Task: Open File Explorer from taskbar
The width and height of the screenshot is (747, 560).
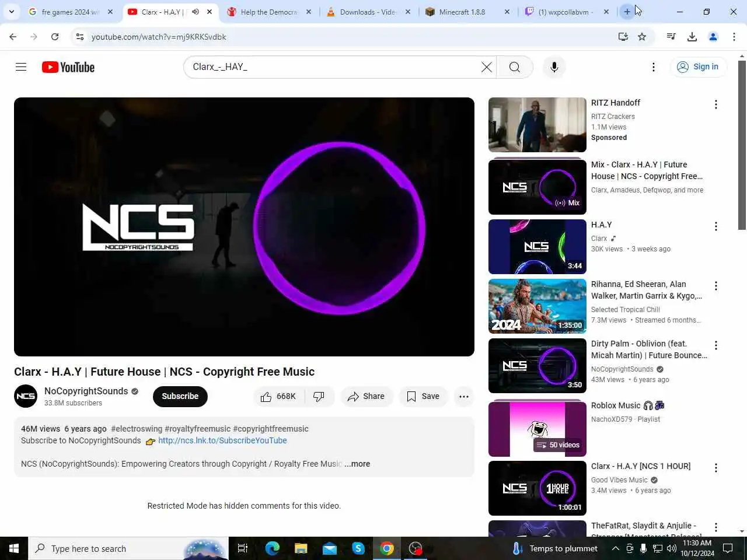Action: tap(301, 548)
